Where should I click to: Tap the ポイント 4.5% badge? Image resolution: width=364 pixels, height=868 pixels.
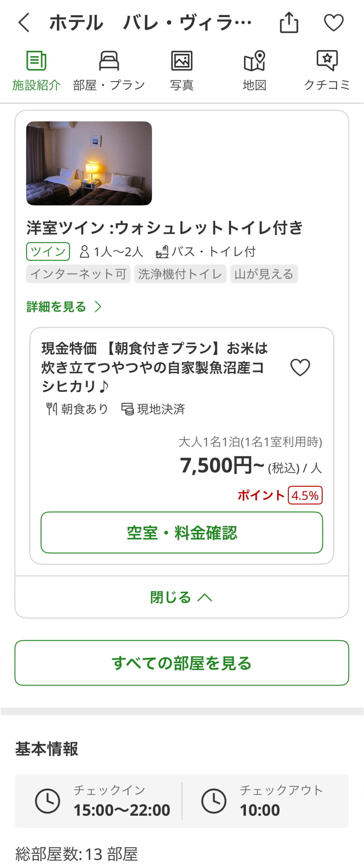pos(305,495)
